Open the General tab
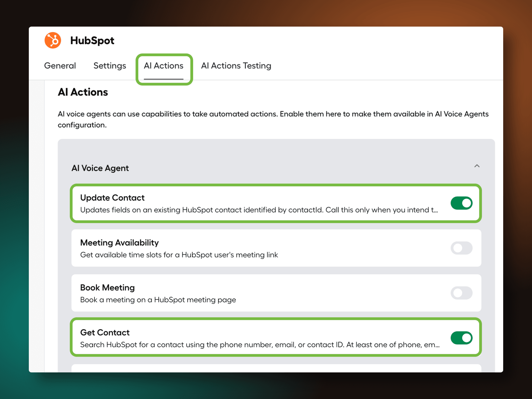Screen dimensions: 532x399 [x=60, y=66]
